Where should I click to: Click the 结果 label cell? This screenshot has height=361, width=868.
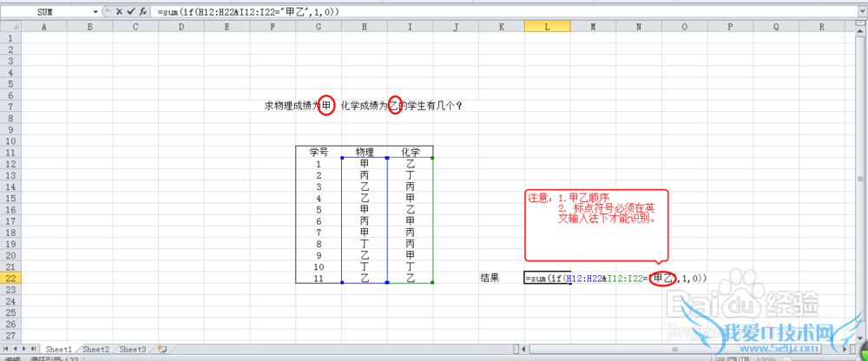point(490,279)
